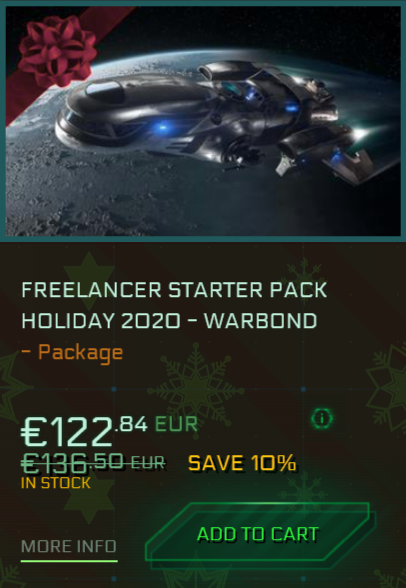
Task: Add the Freelancer pack to cart
Action: pyautogui.click(x=261, y=532)
